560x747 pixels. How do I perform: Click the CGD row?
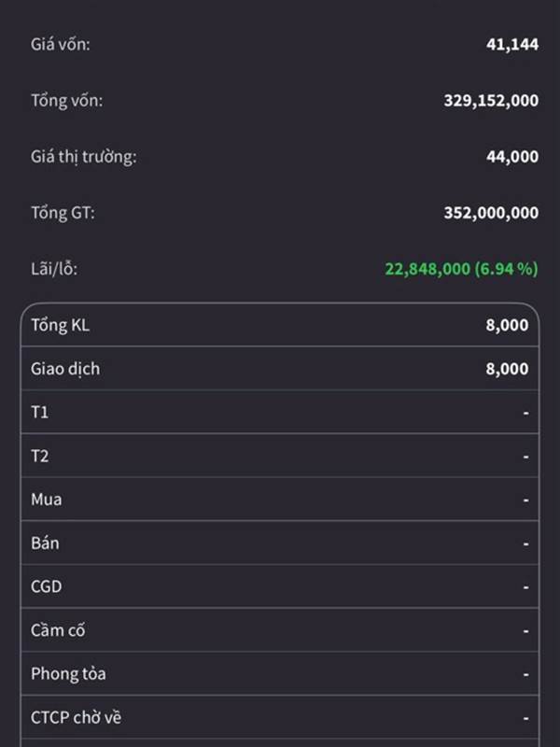click(x=279, y=587)
